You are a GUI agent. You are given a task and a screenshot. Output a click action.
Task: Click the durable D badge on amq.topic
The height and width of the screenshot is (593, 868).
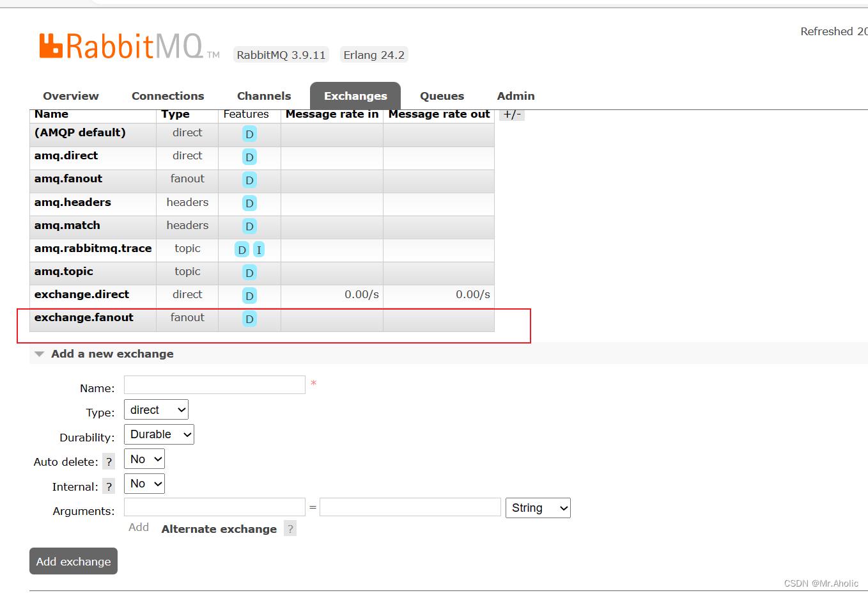249,273
